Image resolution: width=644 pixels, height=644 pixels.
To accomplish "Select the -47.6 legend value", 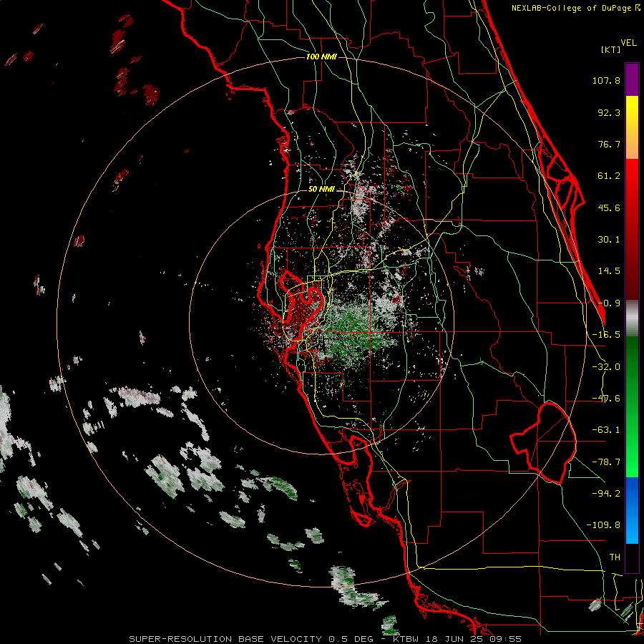I will click(x=606, y=399).
